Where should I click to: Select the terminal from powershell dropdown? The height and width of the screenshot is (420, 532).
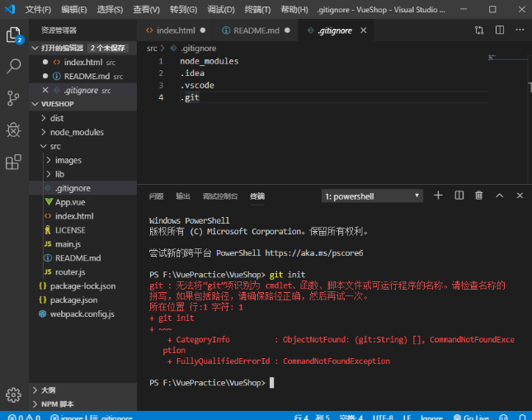tap(372, 196)
